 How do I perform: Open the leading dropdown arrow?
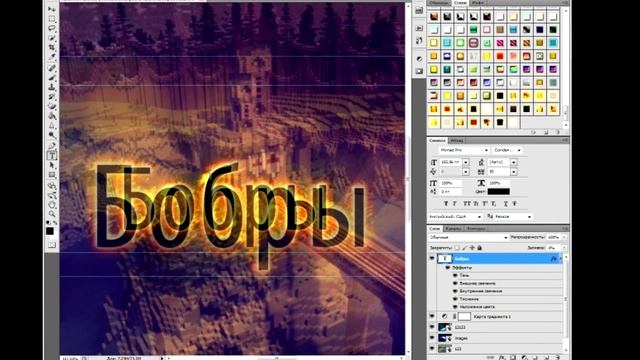click(x=514, y=162)
